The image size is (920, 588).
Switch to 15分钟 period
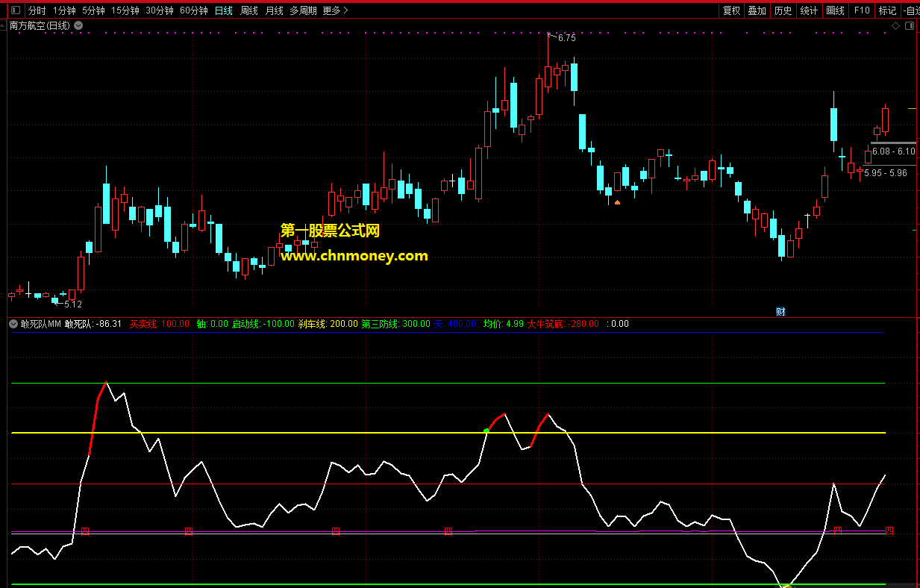pyautogui.click(x=125, y=10)
